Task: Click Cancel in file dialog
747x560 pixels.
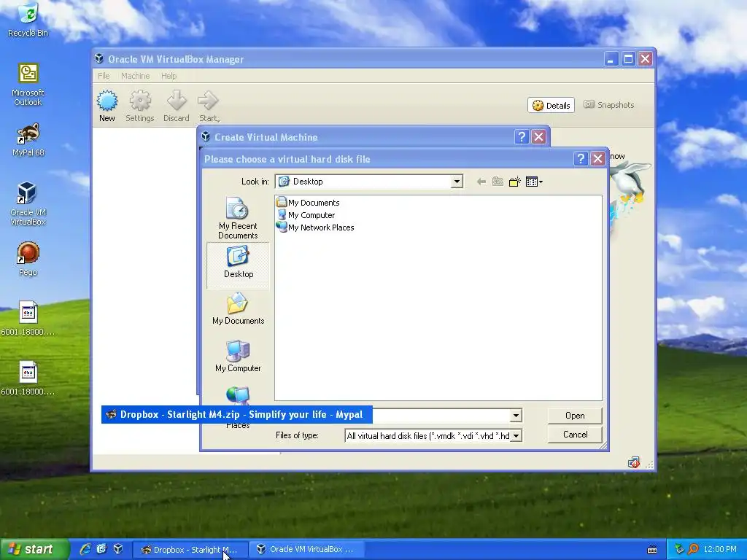Action: [x=575, y=435]
